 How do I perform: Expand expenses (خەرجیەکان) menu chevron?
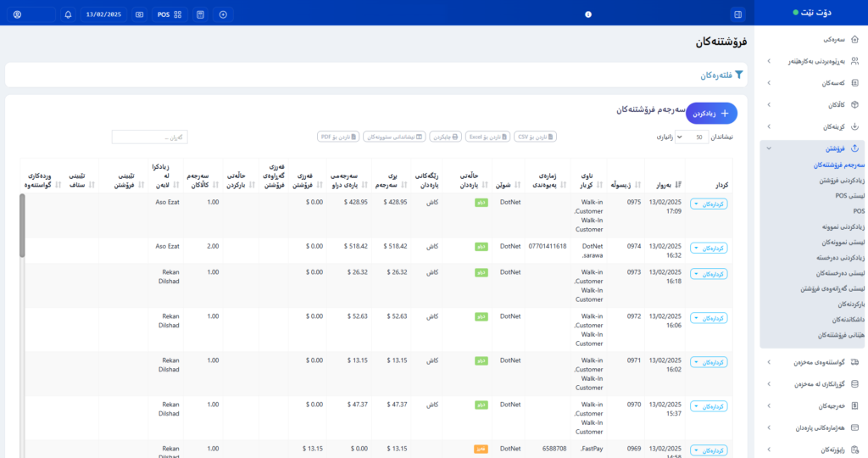click(x=769, y=406)
